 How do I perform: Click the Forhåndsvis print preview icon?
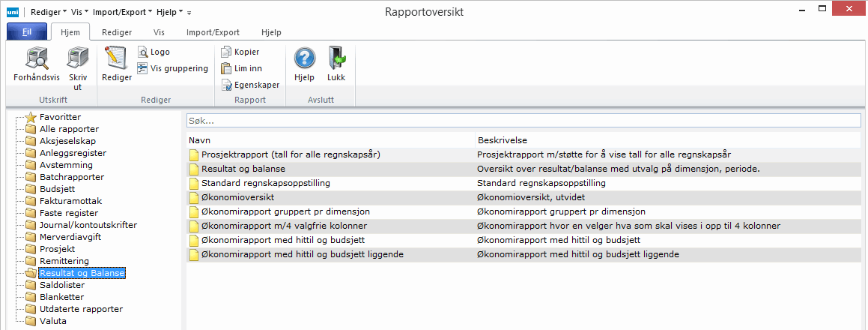pyautogui.click(x=37, y=60)
